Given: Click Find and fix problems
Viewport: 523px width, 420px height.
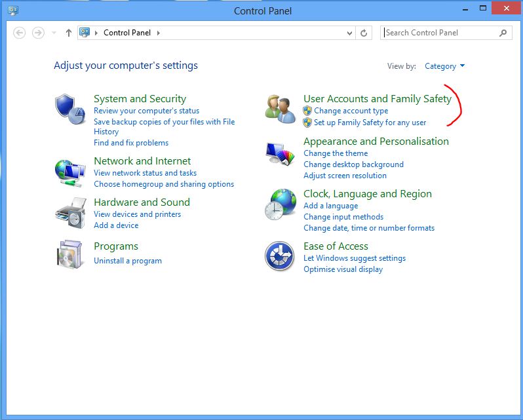Looking at the screenshot, I should (131, 143).
